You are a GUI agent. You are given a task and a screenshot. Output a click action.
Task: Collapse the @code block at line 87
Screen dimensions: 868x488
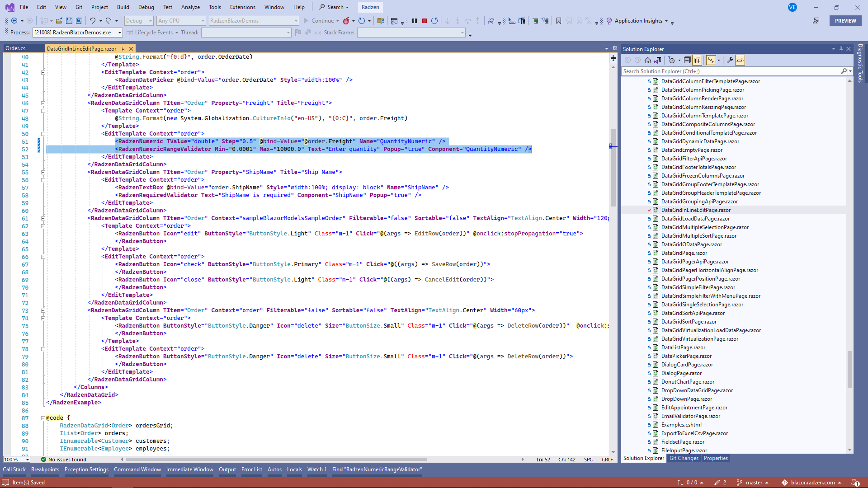[43, 418]
